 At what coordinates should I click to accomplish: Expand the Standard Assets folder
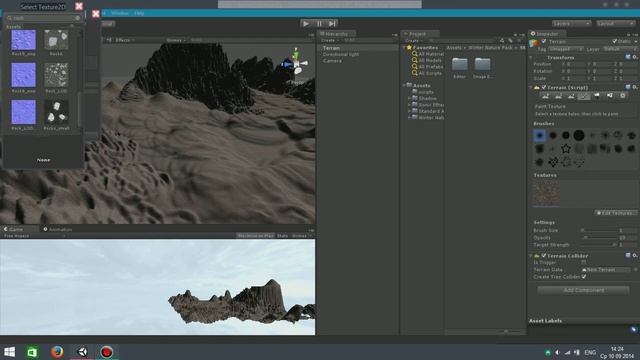[x=409, y=111]
